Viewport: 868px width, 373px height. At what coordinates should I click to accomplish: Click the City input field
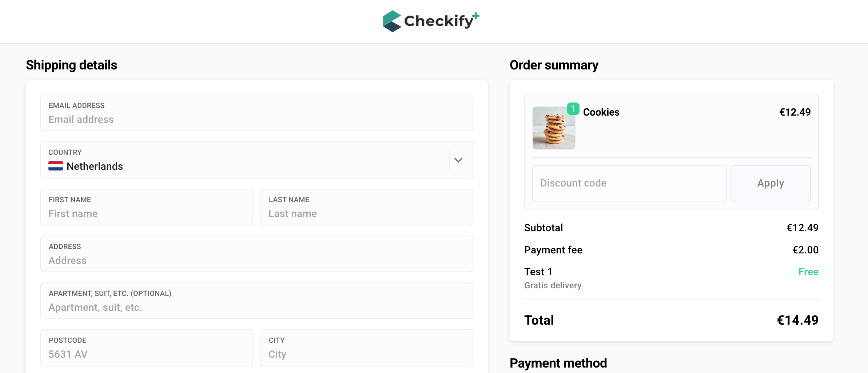coord(367,354)
